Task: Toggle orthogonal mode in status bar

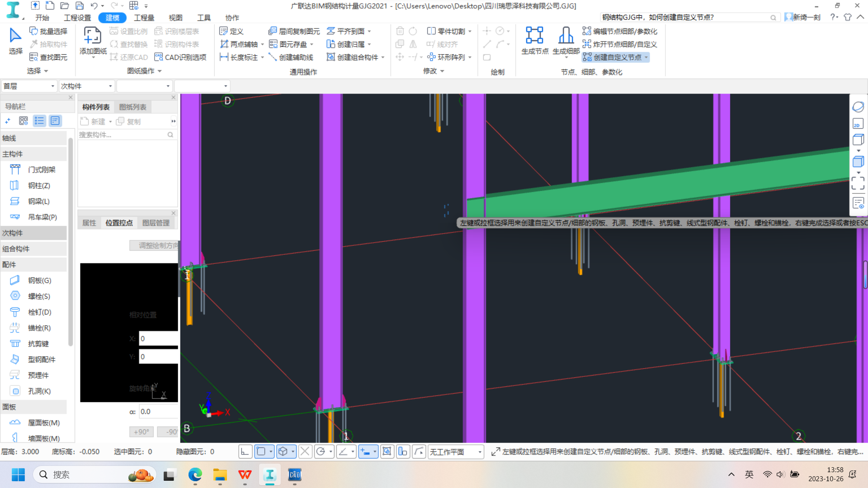Action: coord(245,451)
